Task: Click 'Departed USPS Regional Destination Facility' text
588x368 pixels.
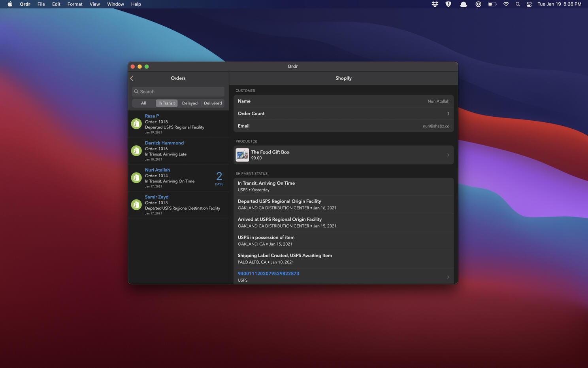Action: [x=183, y=208]
